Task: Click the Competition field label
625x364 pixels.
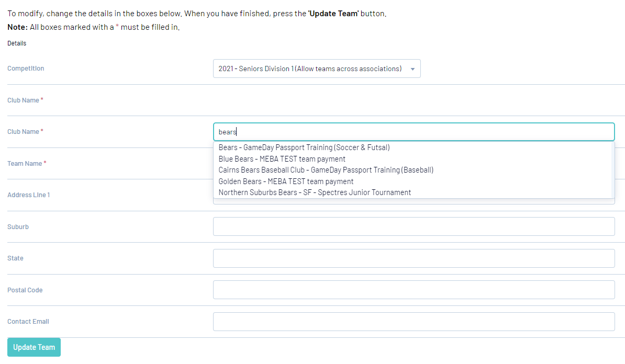Action: click(26, 69)
